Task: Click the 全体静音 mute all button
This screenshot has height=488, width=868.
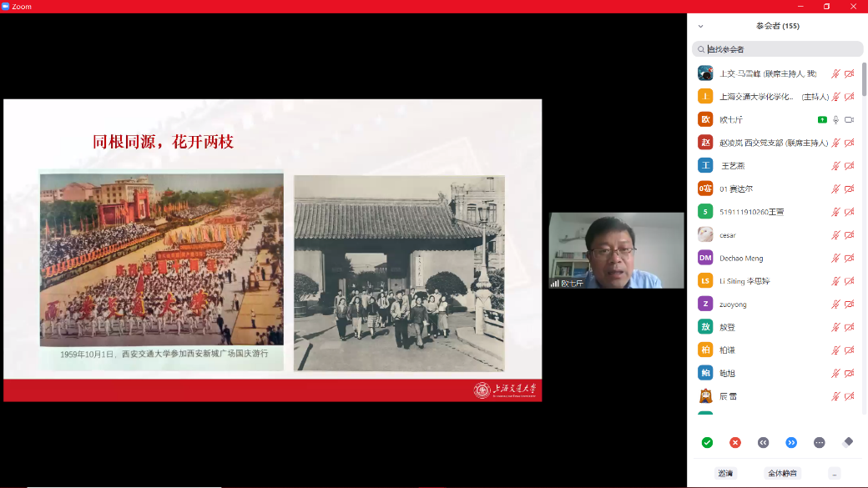Action: point(782,473)
